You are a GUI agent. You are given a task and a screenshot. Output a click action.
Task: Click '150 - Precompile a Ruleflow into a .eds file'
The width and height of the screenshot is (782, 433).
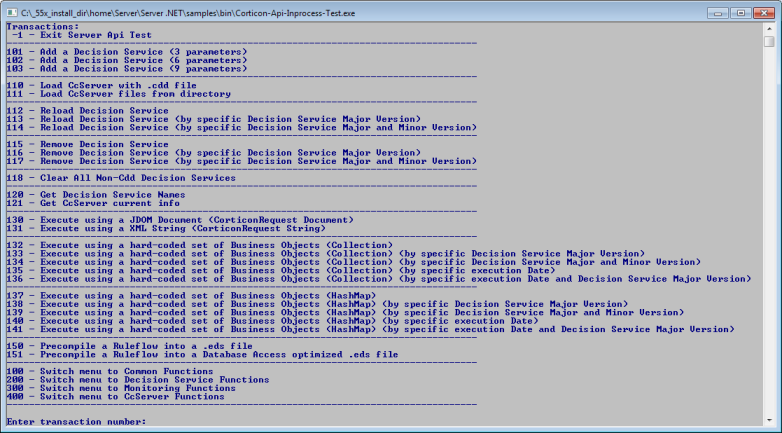click(x=129, y=346)
